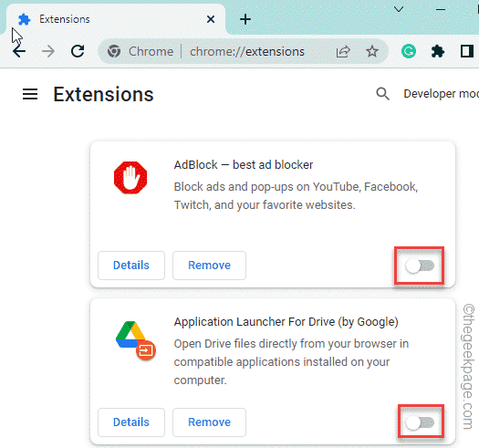Screen dimensions: 479x448
Task: Bookmark this tab with the star icon
Action: click(371, 51)
